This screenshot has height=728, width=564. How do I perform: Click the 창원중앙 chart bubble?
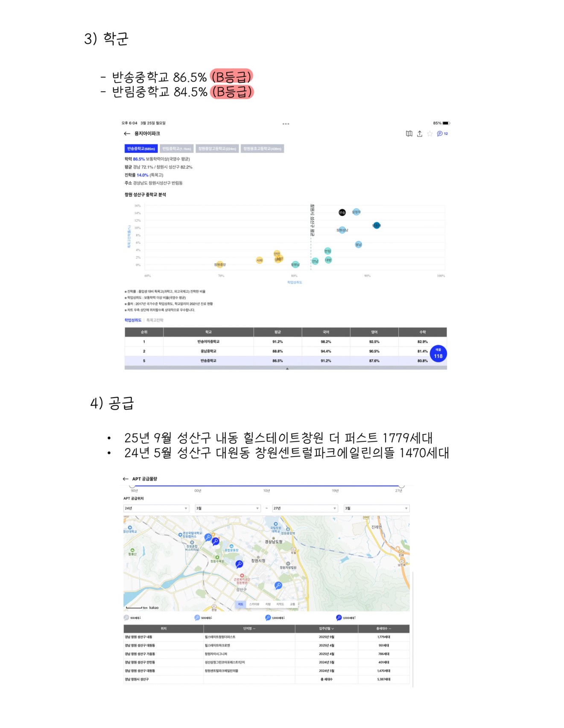point(220,265)
